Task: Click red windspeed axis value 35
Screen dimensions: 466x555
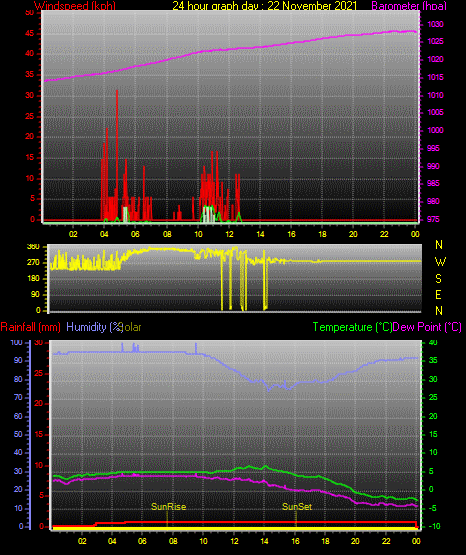Action: click(30, 74)
